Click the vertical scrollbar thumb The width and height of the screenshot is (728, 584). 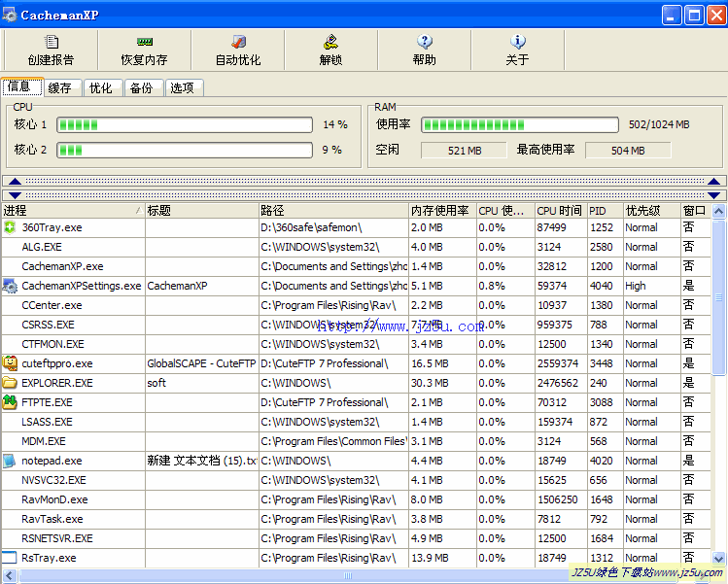[x=718, y=297]
